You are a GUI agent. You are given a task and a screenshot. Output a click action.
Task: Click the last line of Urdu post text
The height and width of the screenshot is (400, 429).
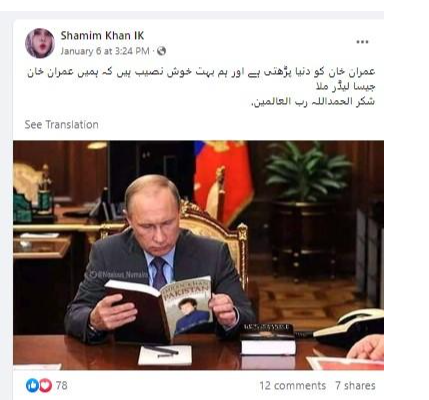point(313,101)
